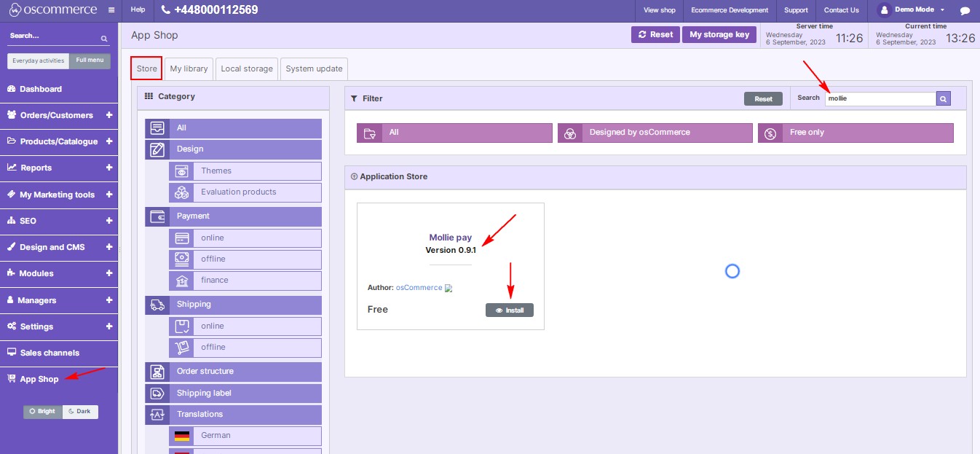Click the phone icon in top bar
Screen dimensions: 980x454
coord(166,10)
